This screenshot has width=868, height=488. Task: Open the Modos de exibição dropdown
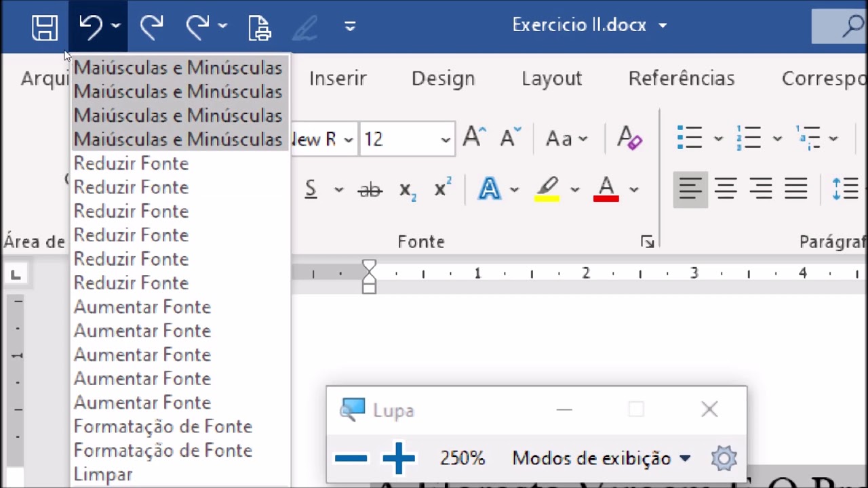pos(601,459)
